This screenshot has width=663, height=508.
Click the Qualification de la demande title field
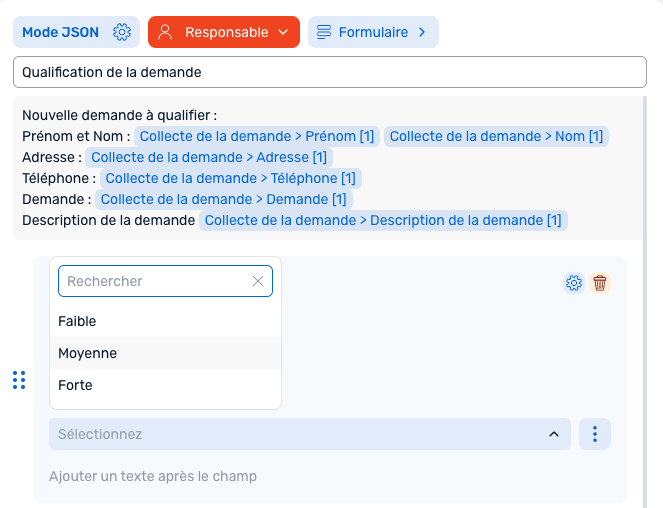(330, 72)
